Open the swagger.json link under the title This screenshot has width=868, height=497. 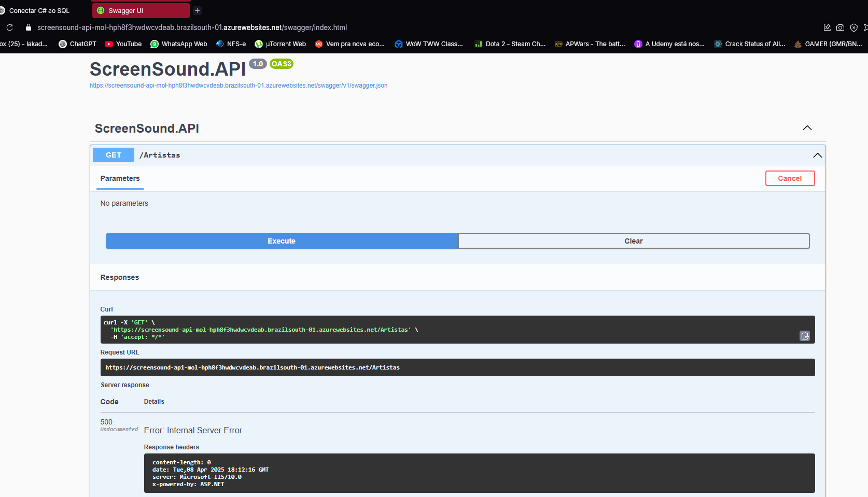point(239,86)
